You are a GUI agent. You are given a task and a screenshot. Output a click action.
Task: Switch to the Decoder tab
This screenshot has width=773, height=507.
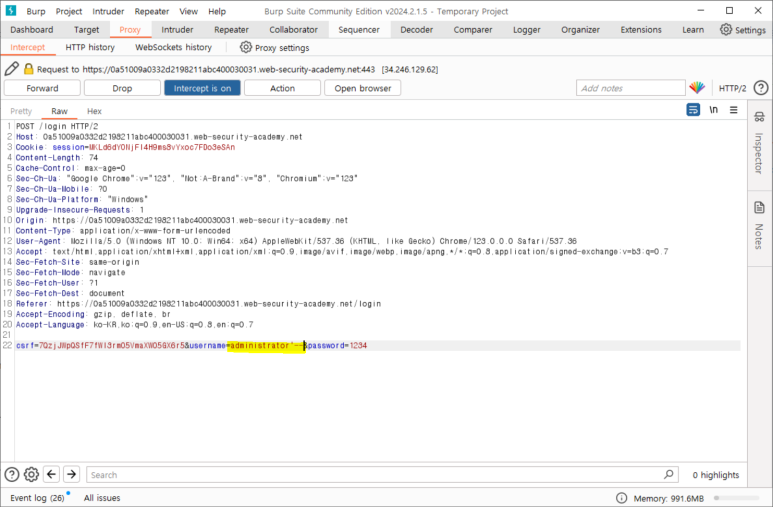coord(417,30)
